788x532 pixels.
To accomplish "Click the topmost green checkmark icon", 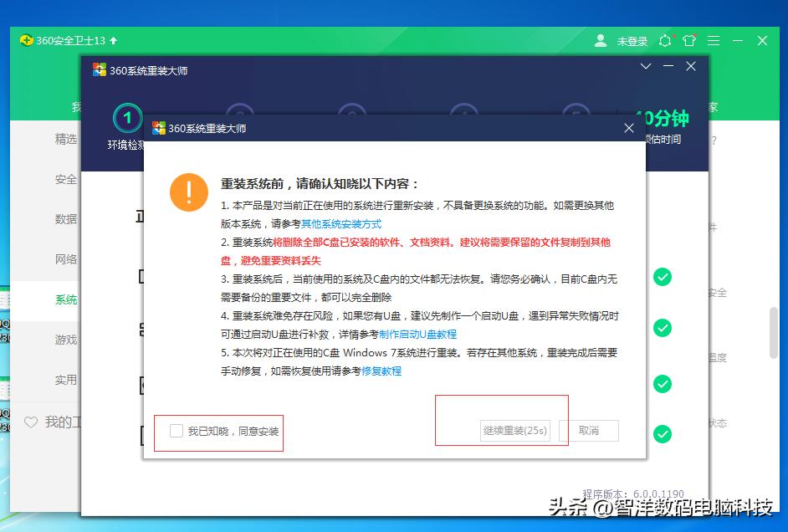I will tap(662, 277).
